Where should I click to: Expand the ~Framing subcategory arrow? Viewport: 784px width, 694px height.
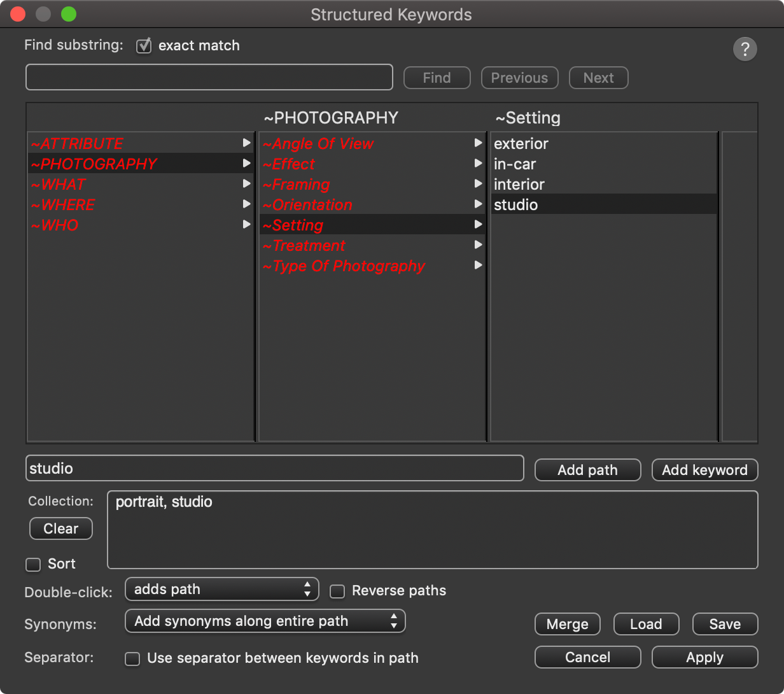pos(479,184)
